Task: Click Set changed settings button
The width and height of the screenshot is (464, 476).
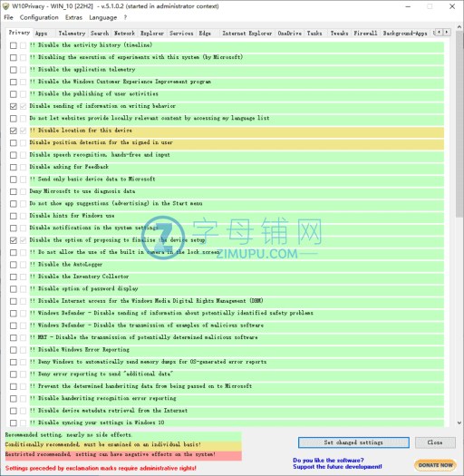Action: [353, 442]
